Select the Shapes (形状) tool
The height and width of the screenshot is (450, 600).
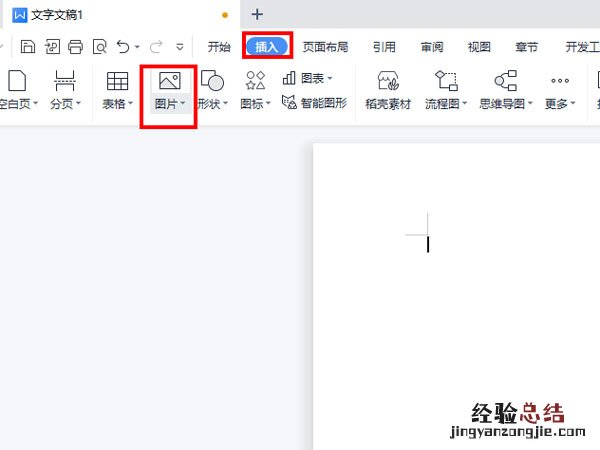click(x=212, y=82)
